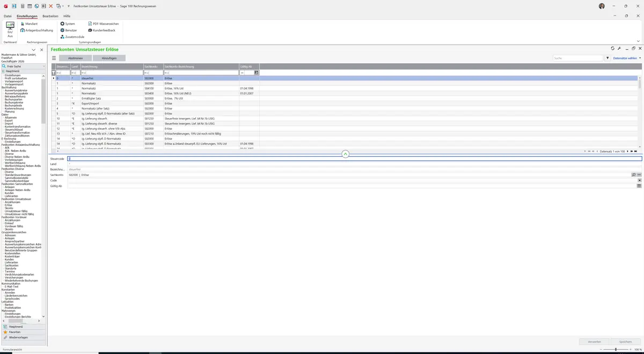644x354 pixels.
Task: Refresh the Festkonten Umsatzsteuer Erlöse form
Action: pos(612,48)
